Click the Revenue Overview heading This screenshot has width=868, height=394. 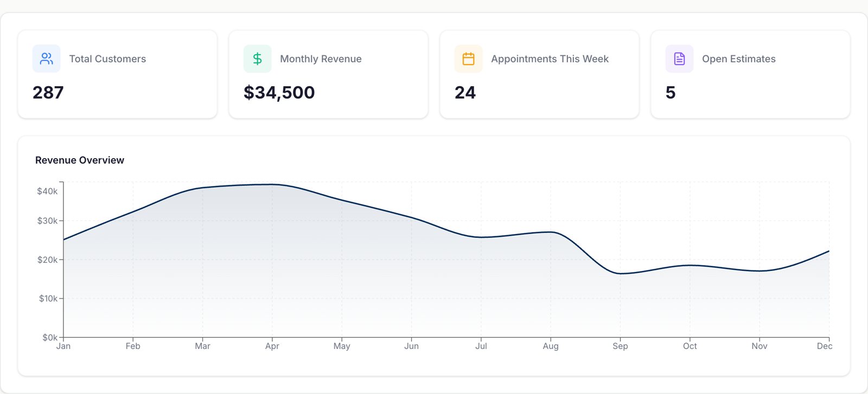[x=80, y=160]
